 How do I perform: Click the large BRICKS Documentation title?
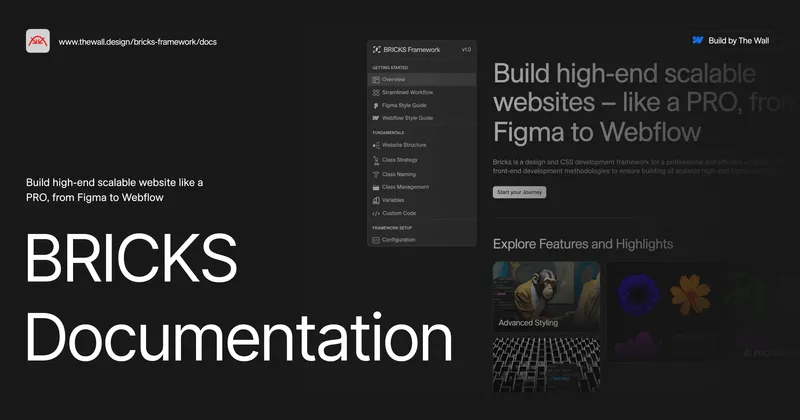coord(239,298)
